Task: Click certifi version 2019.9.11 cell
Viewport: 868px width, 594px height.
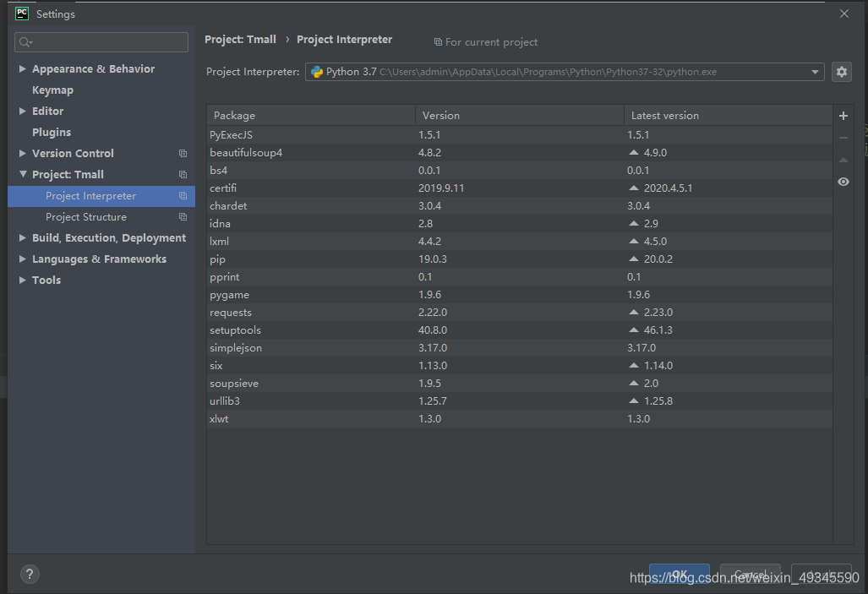Action: click(x=441, y=188)
